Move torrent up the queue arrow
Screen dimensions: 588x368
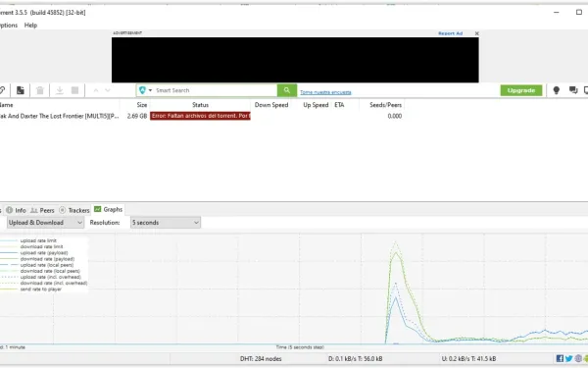[x=96, y=90]
